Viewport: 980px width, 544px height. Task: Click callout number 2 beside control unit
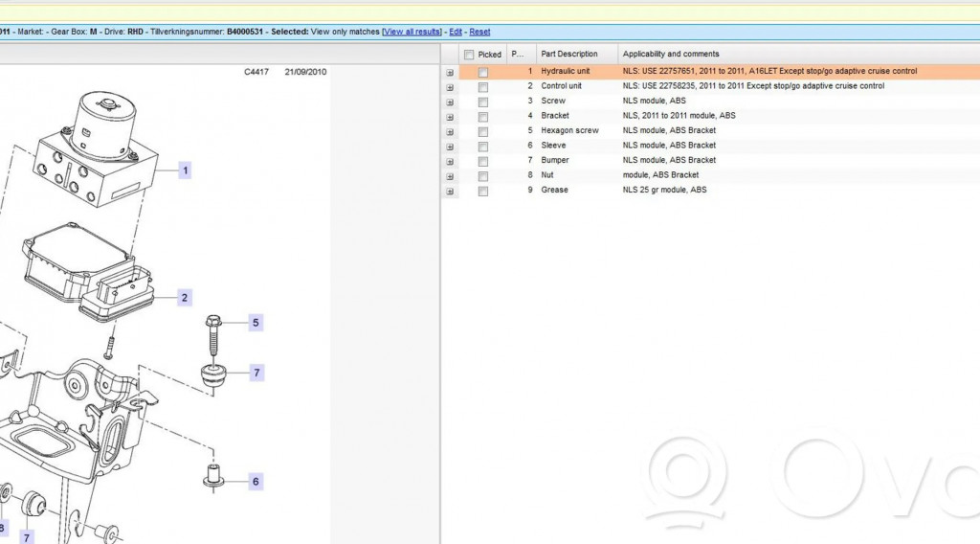pos(185,298)
